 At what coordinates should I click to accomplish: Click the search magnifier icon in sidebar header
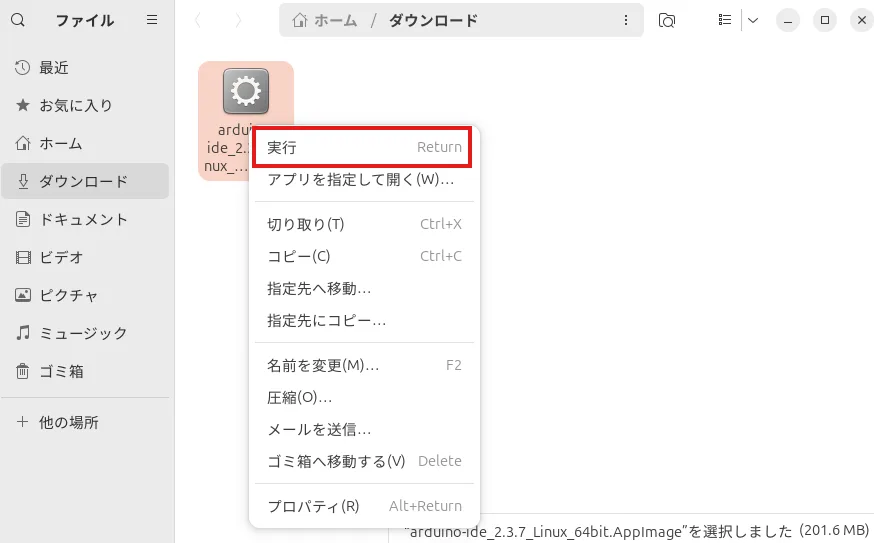tap(18, 20)
